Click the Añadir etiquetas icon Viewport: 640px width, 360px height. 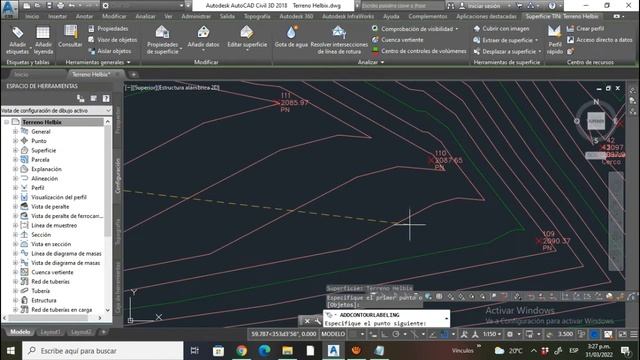point(17,33)
